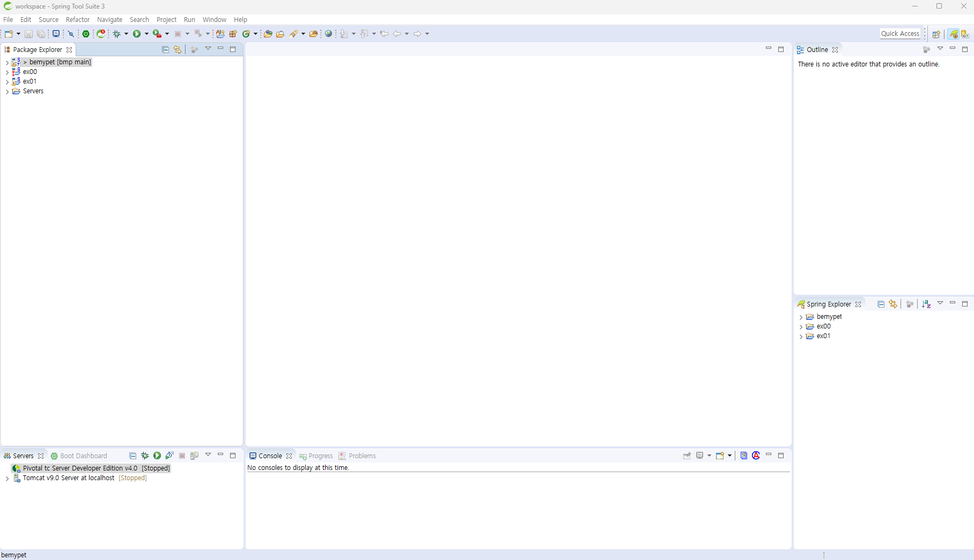Expand the ex01 project in Package Explorer

tap(7, 82)
